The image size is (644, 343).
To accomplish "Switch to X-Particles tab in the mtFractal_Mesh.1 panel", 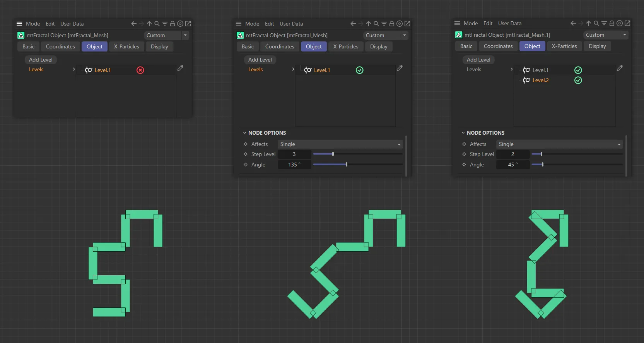I will click(x=564, y=46).
